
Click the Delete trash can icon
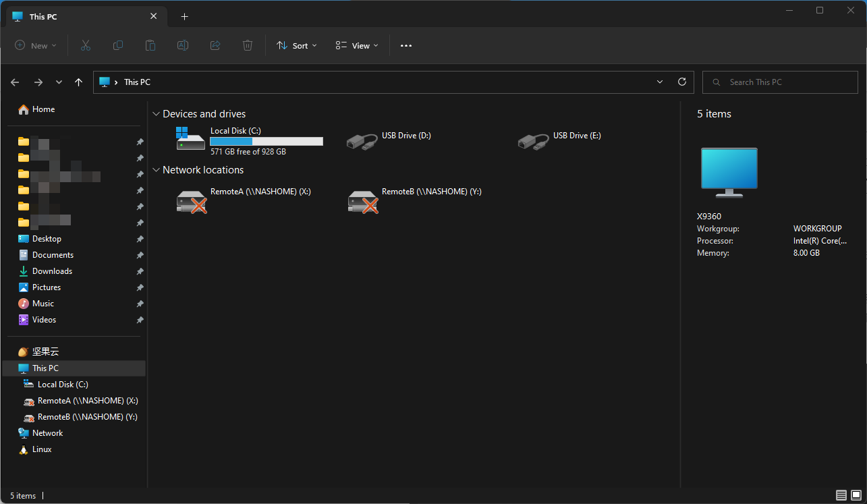[248, 45]
